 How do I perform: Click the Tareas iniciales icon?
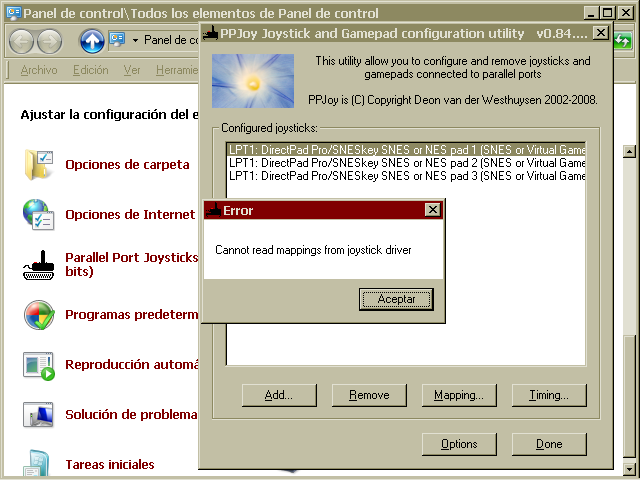tap(38, 464)
